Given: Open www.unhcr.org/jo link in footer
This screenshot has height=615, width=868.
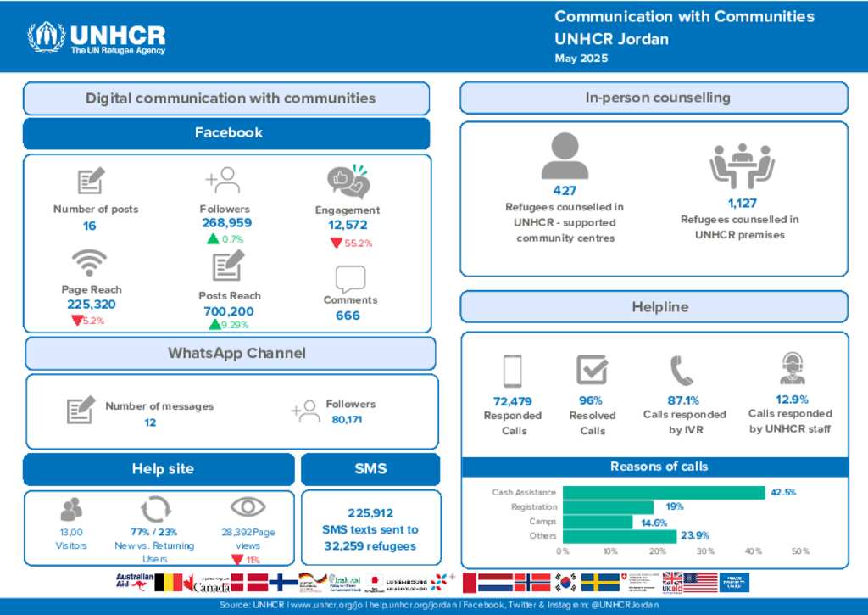Looking at the screenshot, I should (326, 605).
